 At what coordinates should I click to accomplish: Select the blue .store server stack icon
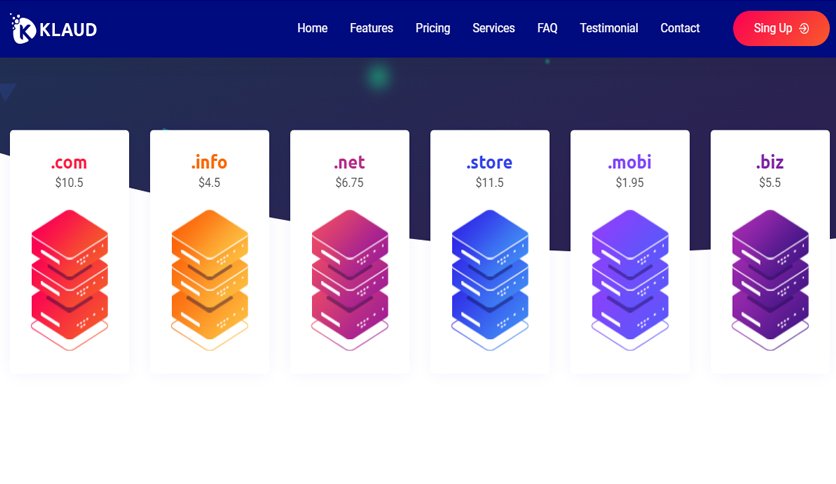pos(490,280)
